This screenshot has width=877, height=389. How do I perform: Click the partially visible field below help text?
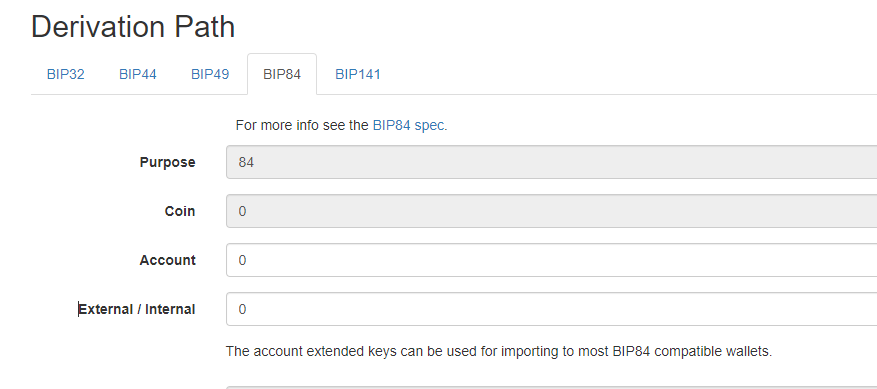tap(551, 387)
